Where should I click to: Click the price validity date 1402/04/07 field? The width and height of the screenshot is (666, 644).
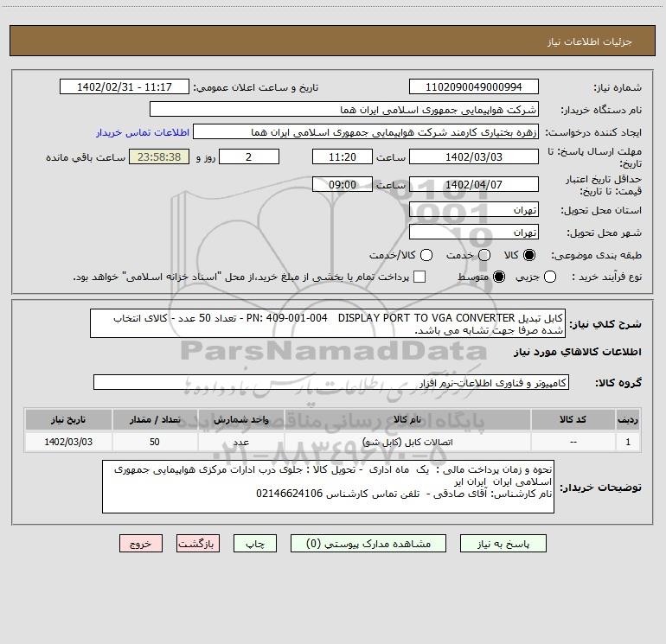point(474,185)
